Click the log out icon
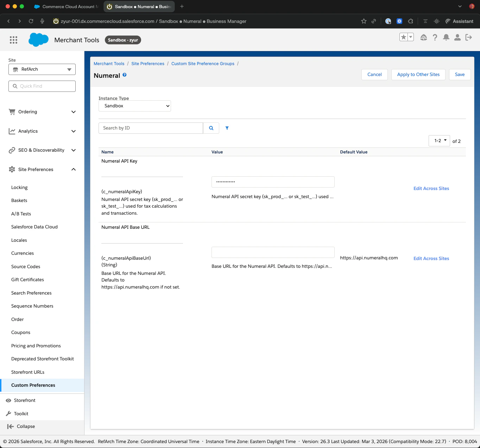480x448 pixels. tap(469, 37)
